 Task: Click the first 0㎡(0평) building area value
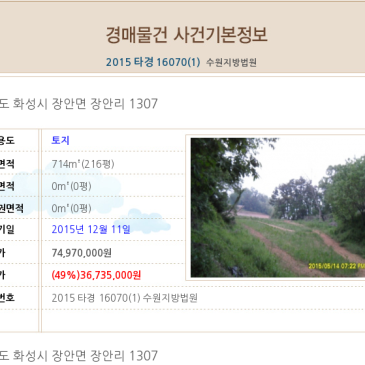(71, 186)
